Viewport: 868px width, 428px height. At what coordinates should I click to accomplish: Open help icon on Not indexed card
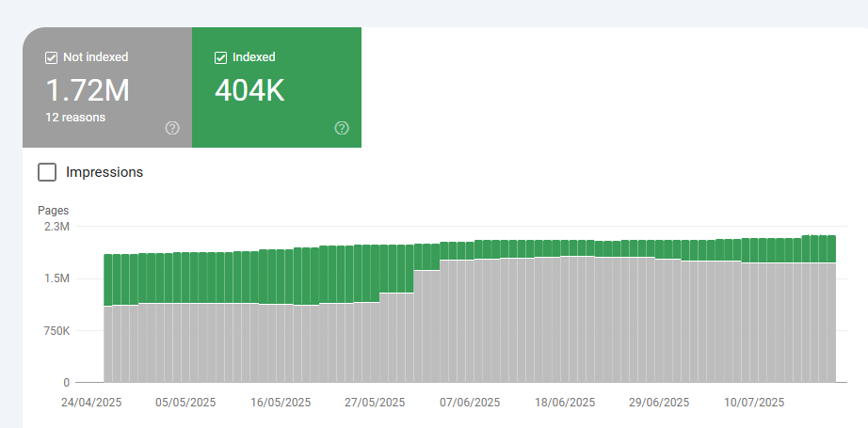tap(172, 128)
